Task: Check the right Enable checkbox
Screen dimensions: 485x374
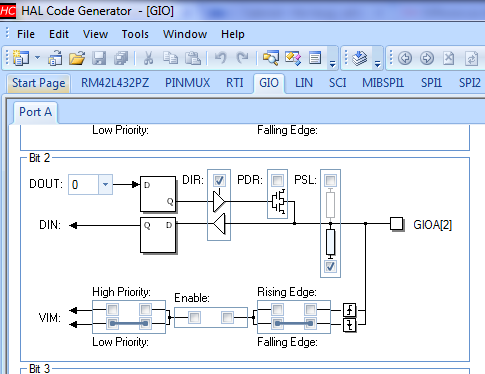Action: click(x=227, y=317)
